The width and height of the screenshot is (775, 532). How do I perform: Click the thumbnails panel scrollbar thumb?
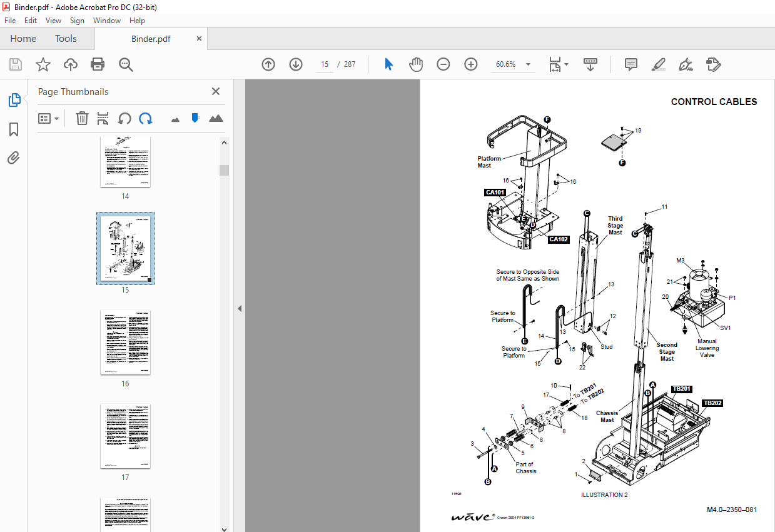(224, 171)
